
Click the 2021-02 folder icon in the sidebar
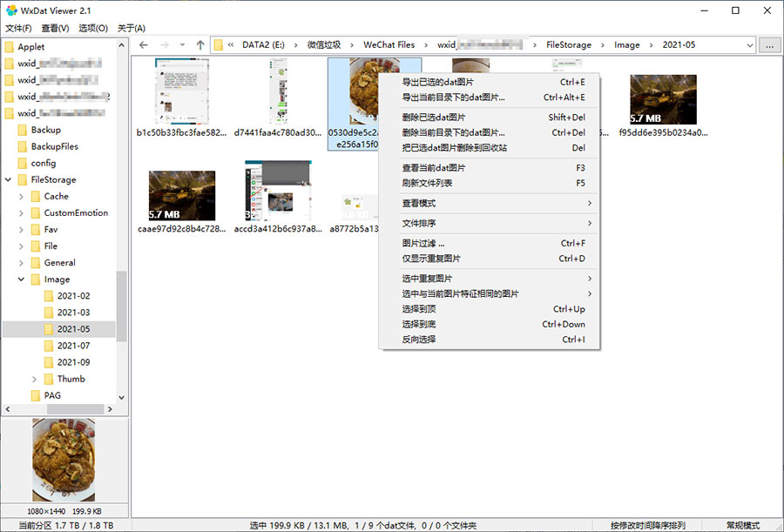50,295
